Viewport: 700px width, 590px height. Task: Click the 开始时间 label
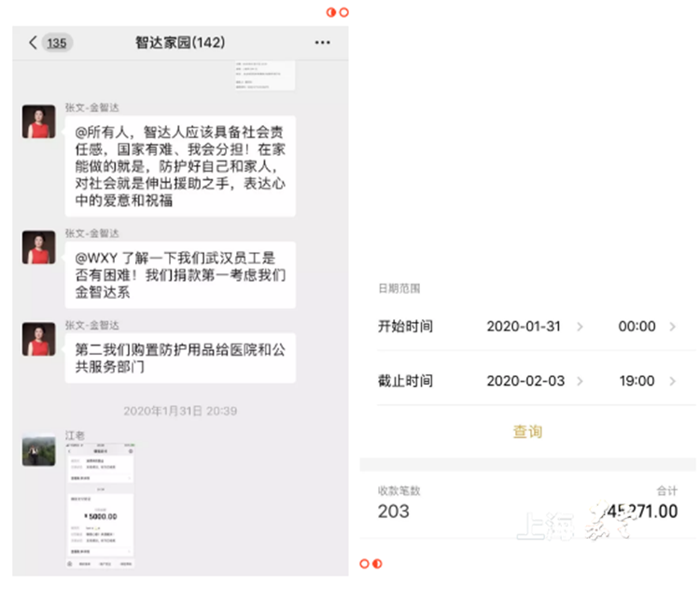click(405, 327)
